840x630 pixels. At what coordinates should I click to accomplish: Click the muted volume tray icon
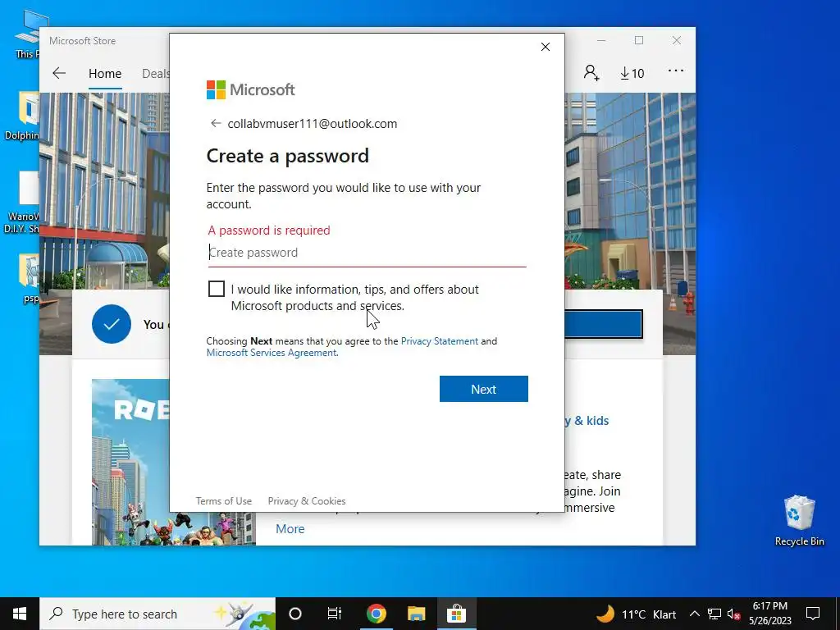pos(734,614)
